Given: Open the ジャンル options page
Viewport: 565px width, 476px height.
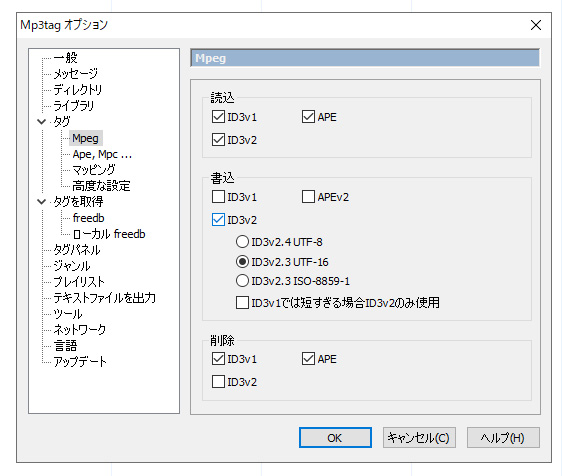Looking at the screenshot, I should (x=71, y=266).
